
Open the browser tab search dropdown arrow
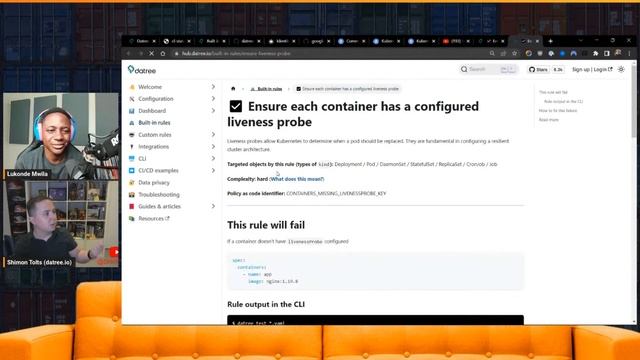[x=581, y=41]
